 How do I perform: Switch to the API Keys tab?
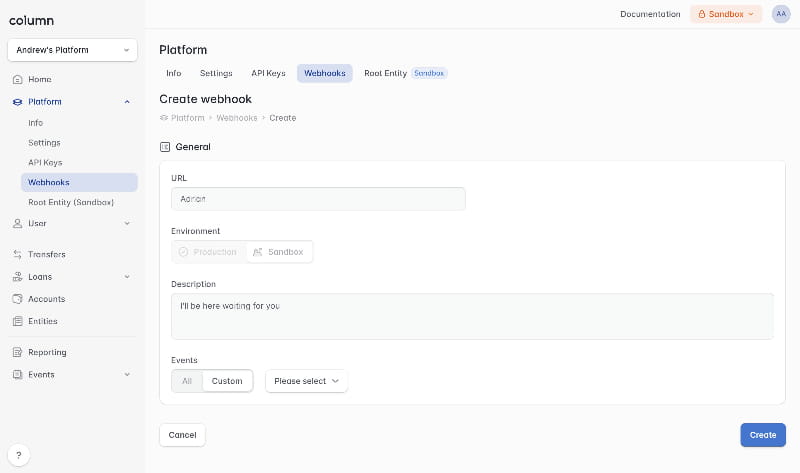[x=268, y=73]
